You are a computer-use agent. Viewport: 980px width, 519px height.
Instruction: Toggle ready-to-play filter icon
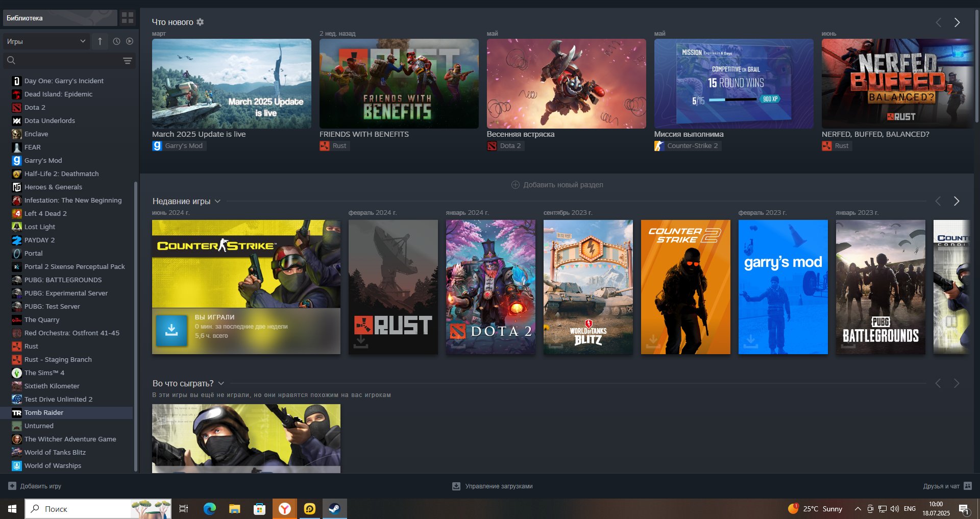pyautogui.click(x=130, y=41)
